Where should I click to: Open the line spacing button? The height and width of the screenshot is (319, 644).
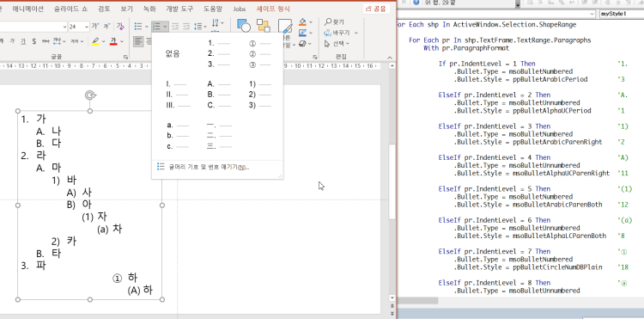point(198,27)
